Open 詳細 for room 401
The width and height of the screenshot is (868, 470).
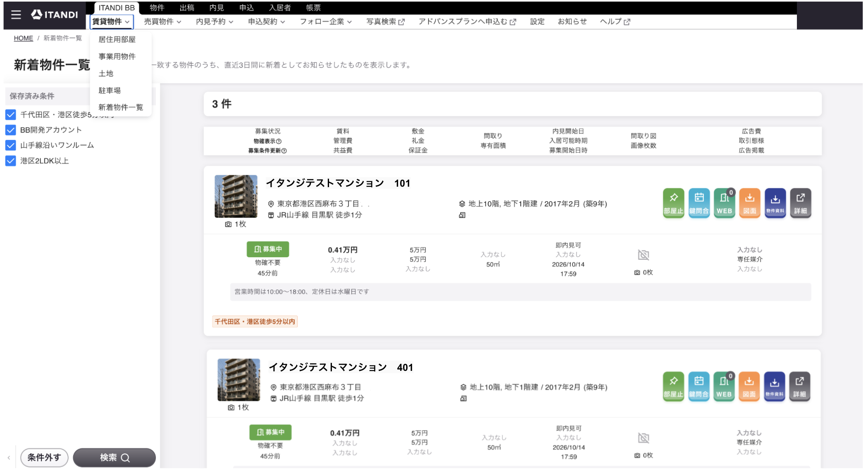click(800, 386)
